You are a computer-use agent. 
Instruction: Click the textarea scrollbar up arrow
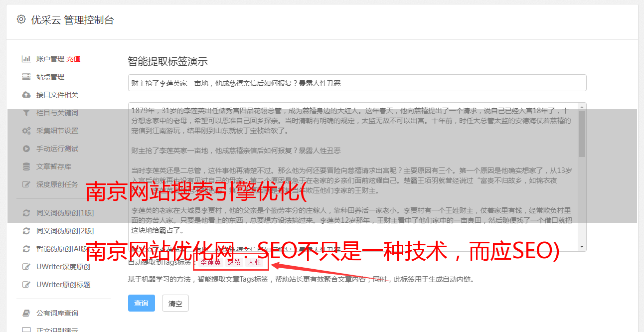582,107
